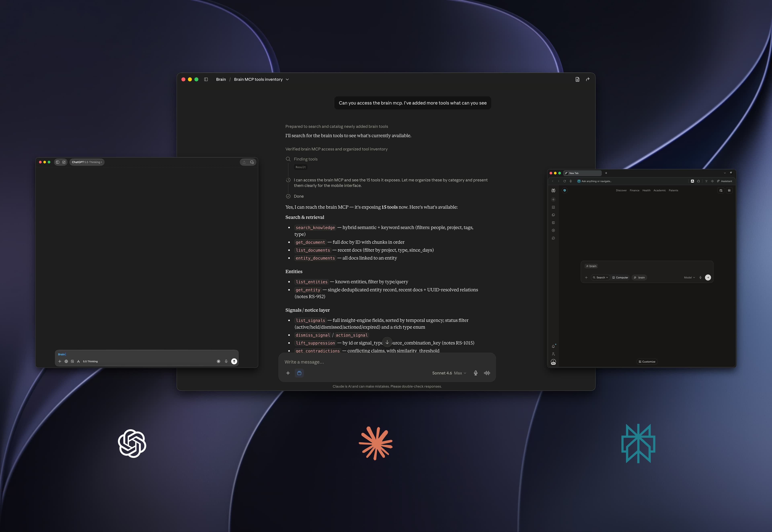This screenshot has height=532, width=772.
Task: Click the Customize button in Perplexity
Action: [x=647, y=362]
